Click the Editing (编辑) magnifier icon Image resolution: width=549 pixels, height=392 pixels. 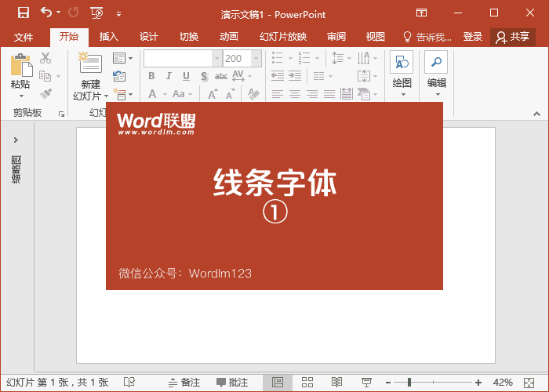[x=436, y=64]
